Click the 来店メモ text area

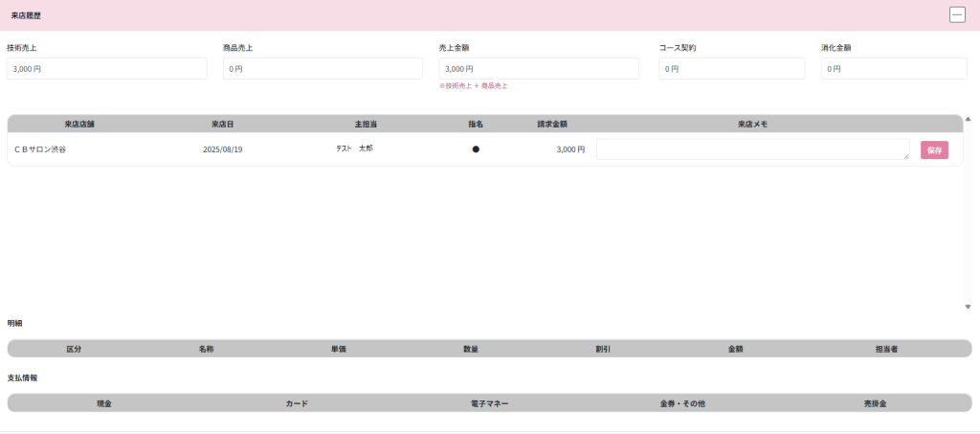coord(752,149)
